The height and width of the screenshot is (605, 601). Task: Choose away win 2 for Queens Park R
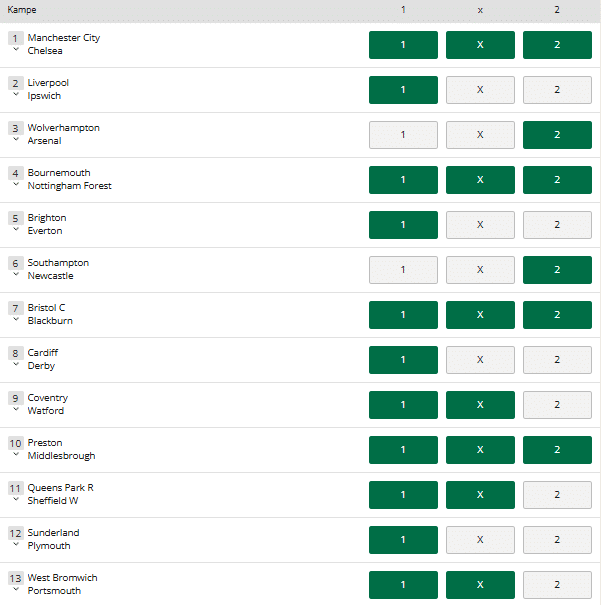tap(557, 495)
